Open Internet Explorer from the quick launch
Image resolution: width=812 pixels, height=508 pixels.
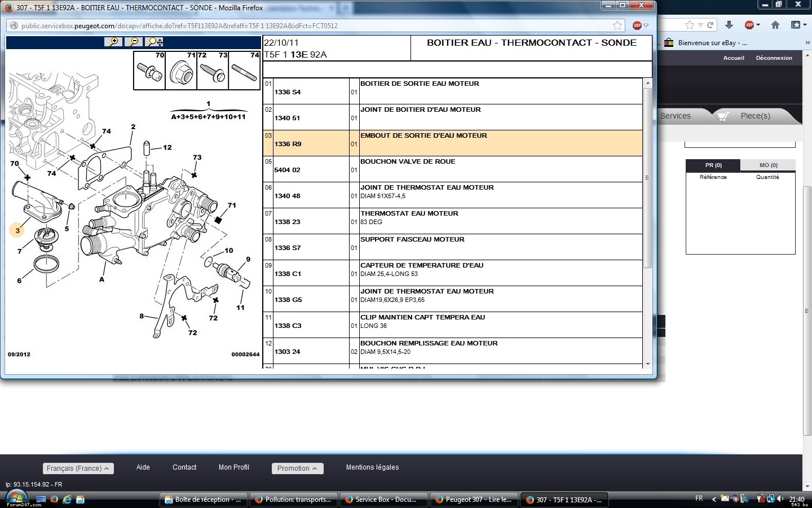pos(67,500)
